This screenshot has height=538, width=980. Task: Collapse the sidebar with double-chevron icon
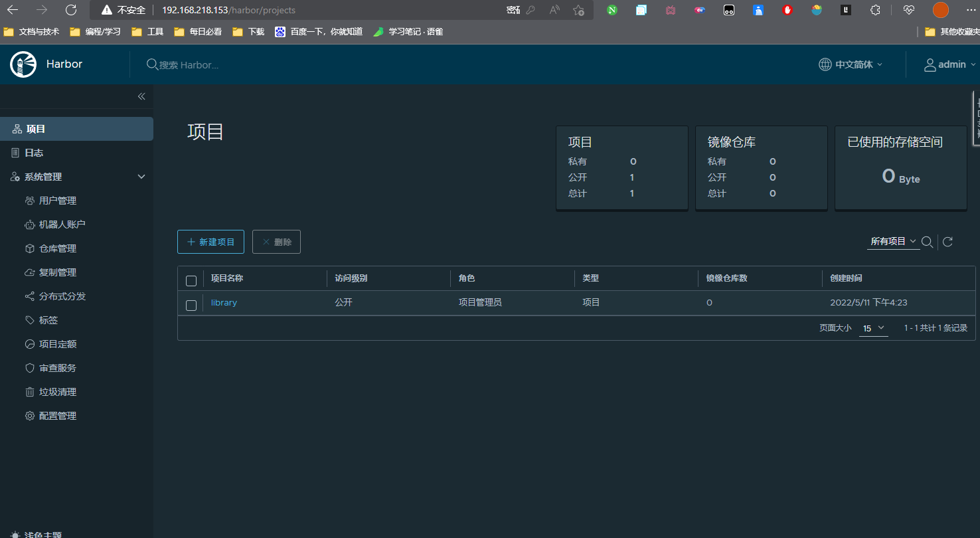pos(141,96)
